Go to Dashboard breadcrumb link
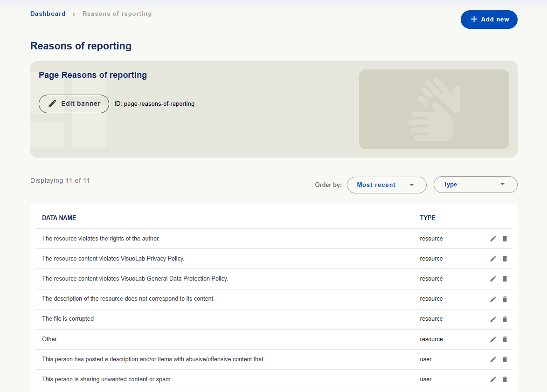 (48, 14)
